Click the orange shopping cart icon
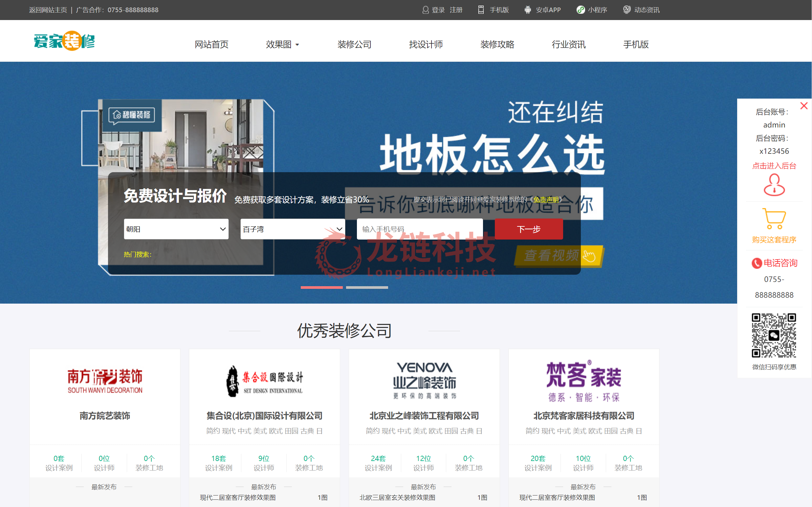Viewport: 812px width, 507px height. point(774,219)
